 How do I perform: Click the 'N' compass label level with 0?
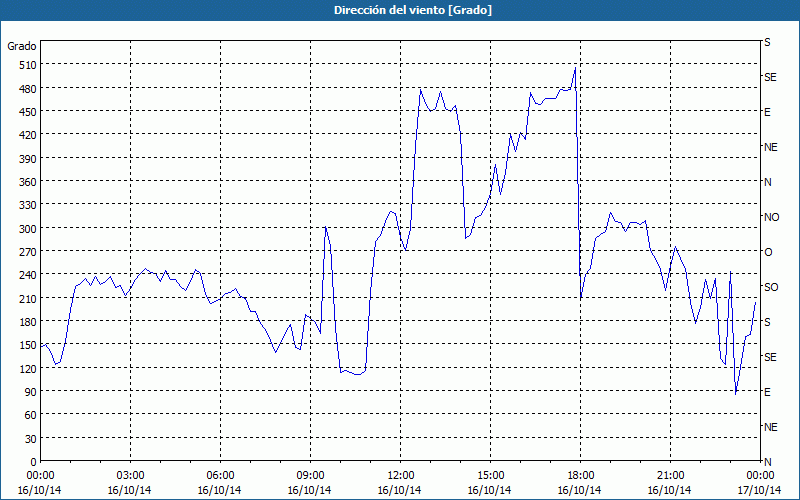(767, 462)
